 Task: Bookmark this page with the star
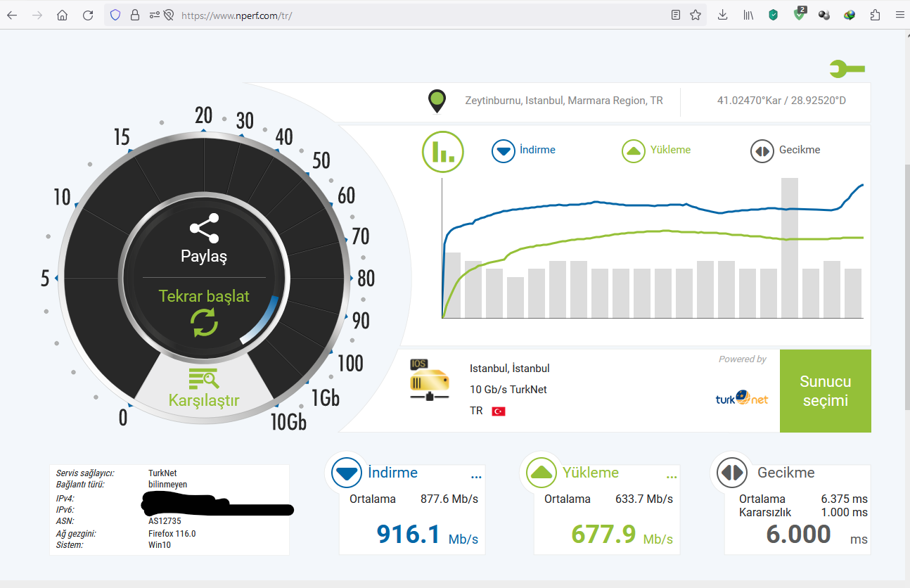[x=696, y=15]
